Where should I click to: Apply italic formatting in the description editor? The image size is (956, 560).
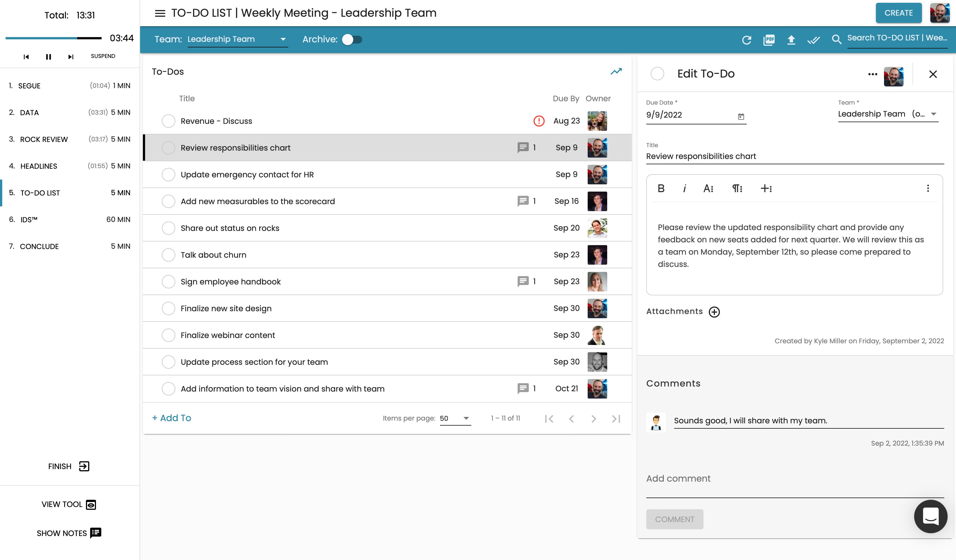(x=684, y=189)
